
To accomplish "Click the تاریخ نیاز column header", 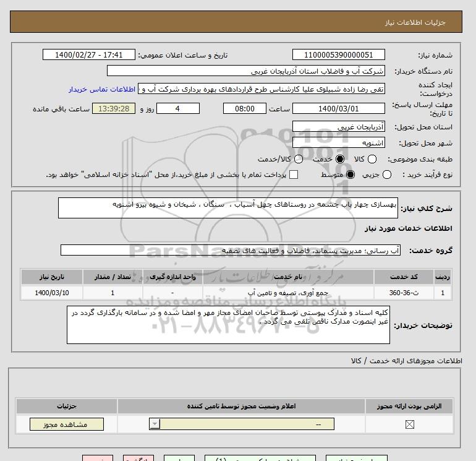I will [x=52, y=277].
